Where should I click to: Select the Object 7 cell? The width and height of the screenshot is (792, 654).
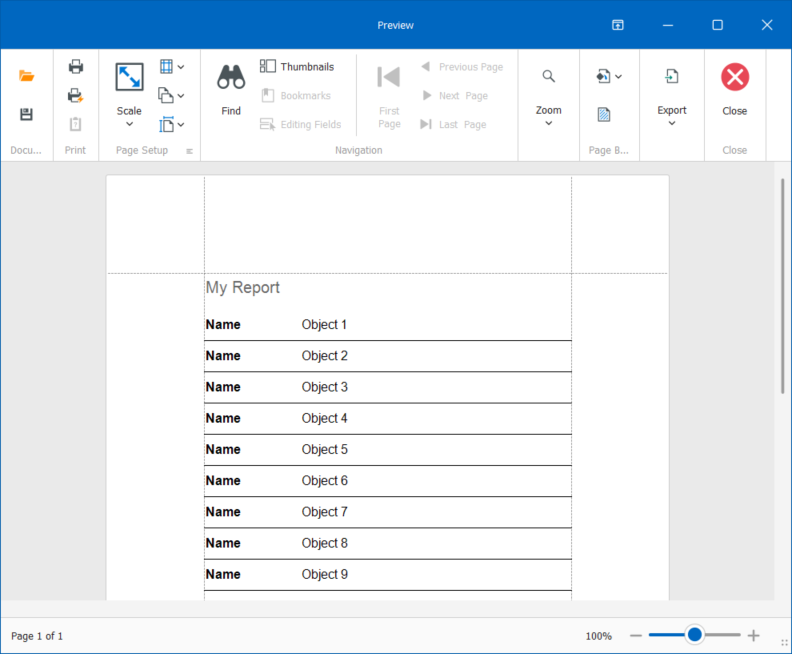coord(325,512)
